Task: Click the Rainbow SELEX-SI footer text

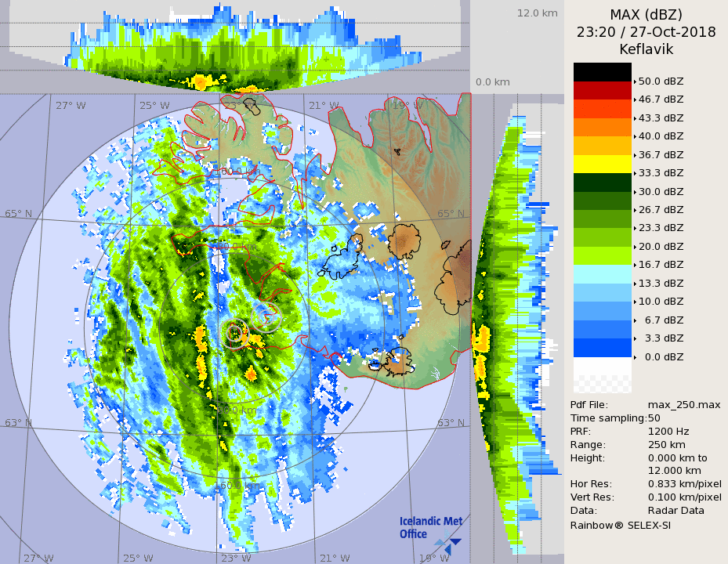Action: click(620, 525)
